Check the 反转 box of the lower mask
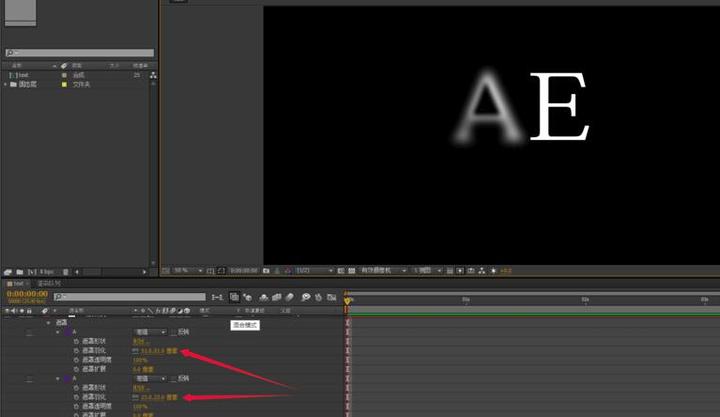Viewport: 720px width, 417px height. click(174, 379)
